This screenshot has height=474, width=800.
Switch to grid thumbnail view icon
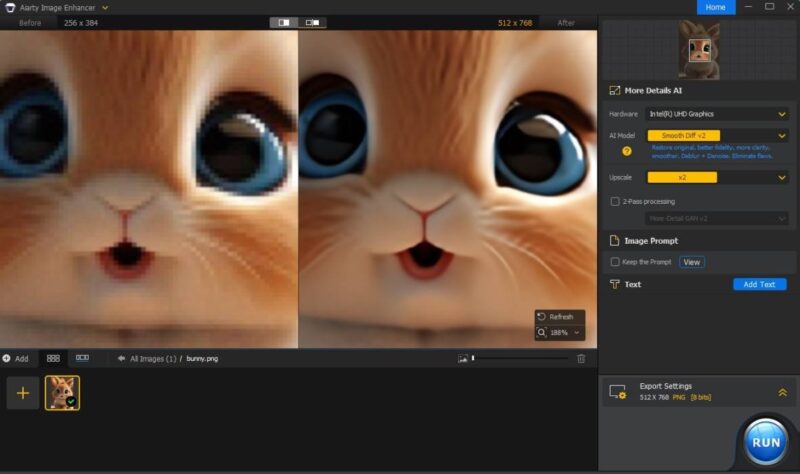(x=53, y=359)
